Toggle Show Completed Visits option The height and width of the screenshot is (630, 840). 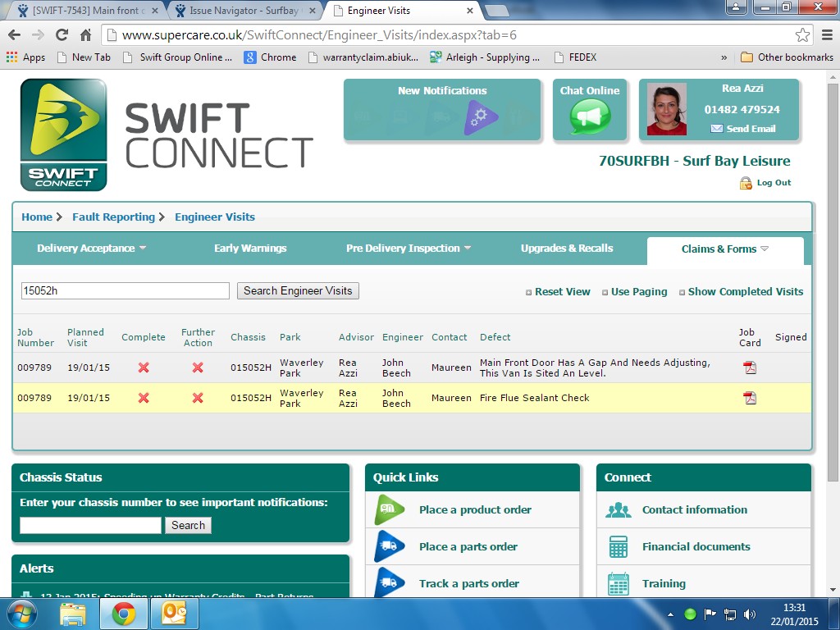[x=742, y=292]
